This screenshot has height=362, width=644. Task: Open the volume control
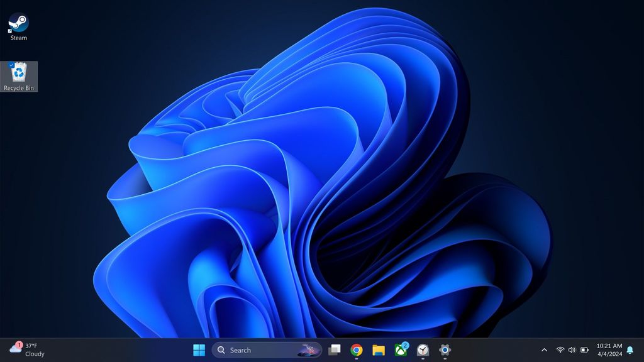tap(571, 350)
